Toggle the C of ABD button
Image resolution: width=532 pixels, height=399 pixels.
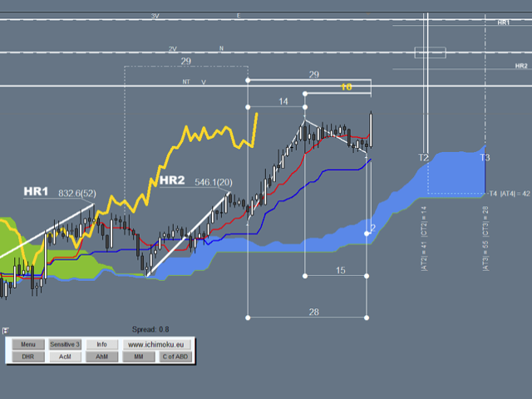pyautogui.click(x=175, y=357)
